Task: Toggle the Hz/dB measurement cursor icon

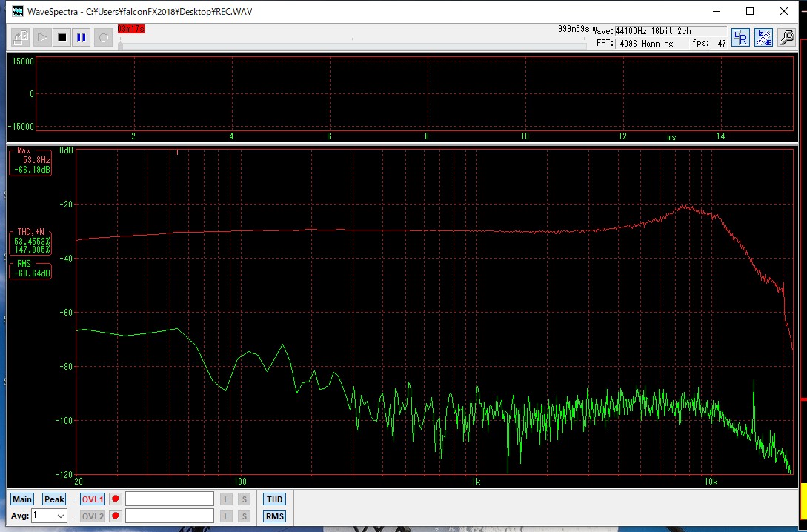Action: [763, 38]
